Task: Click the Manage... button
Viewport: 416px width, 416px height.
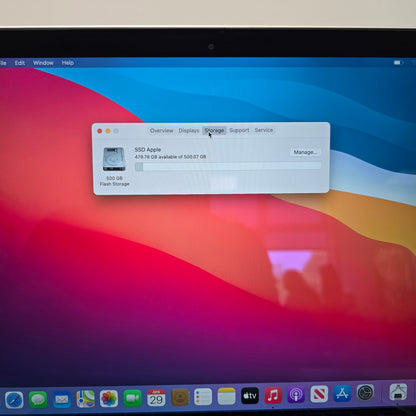Action: tap(305, 152)
